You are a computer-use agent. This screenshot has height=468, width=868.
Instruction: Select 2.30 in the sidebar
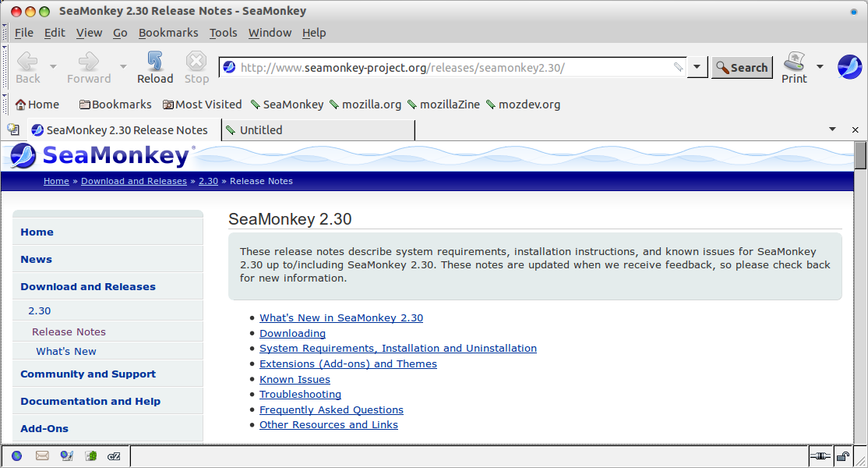[108, 310]
